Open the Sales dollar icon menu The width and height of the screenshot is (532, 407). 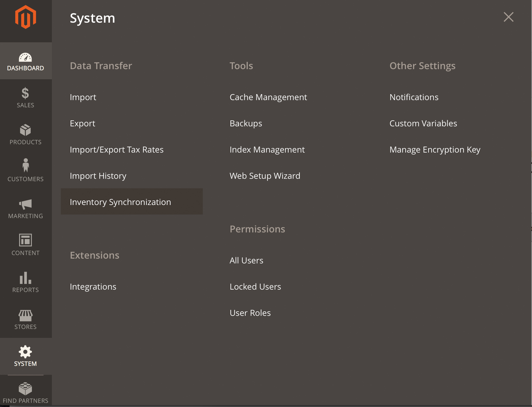pos(26,98)
